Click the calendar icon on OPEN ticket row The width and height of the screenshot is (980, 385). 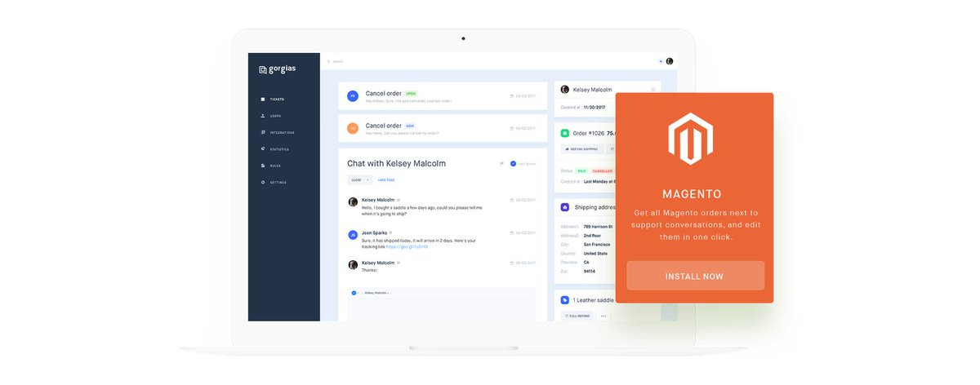[512, 96]
